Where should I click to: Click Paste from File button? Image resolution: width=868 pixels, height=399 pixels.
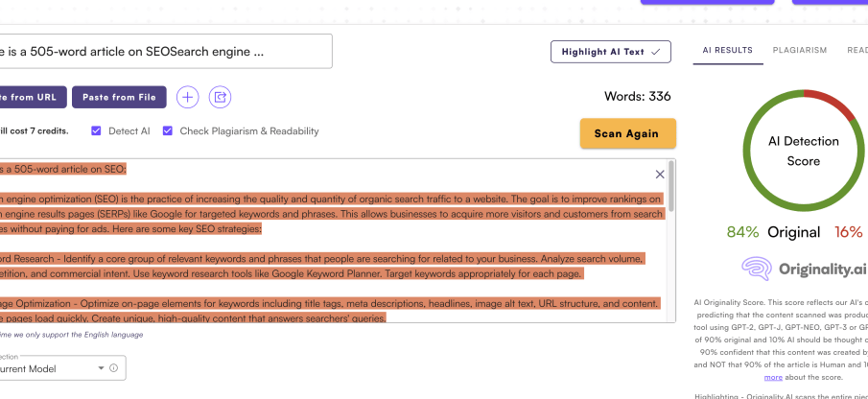coord(119,98)
